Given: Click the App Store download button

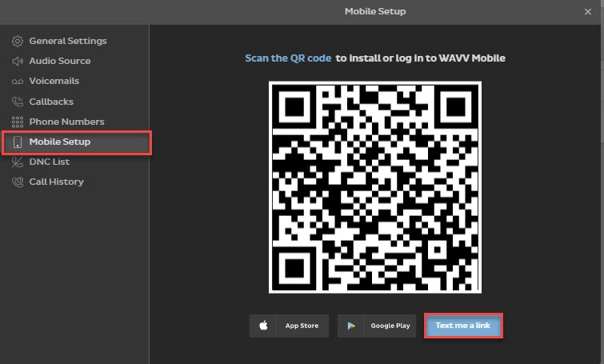Looking at the screenshot, I should pos(289,326).
